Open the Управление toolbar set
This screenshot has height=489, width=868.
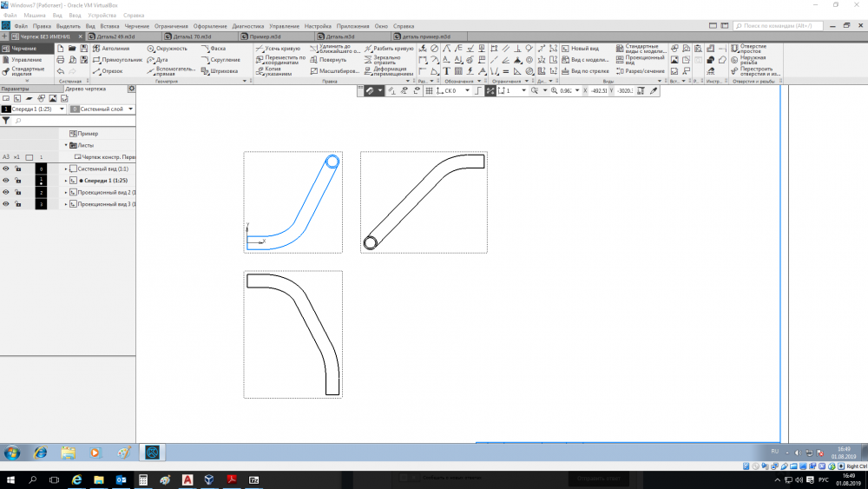[26, 60]
